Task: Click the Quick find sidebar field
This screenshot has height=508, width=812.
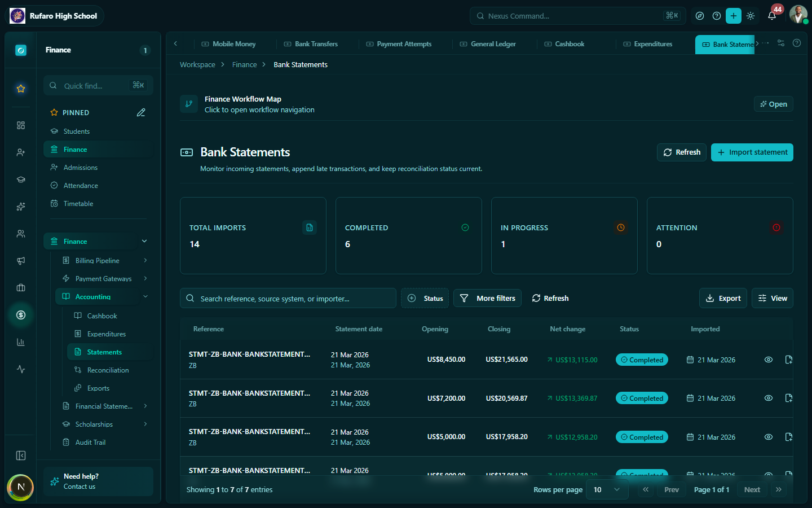Action: pos(98,86)
